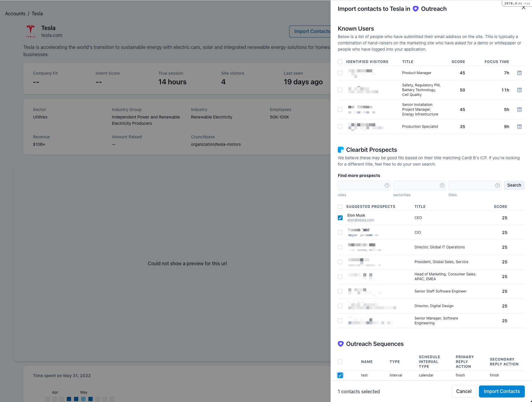Screen dimensions: 532x402
Task: Select all suggested prospects checkbox
Action: [x=340, y=207]
